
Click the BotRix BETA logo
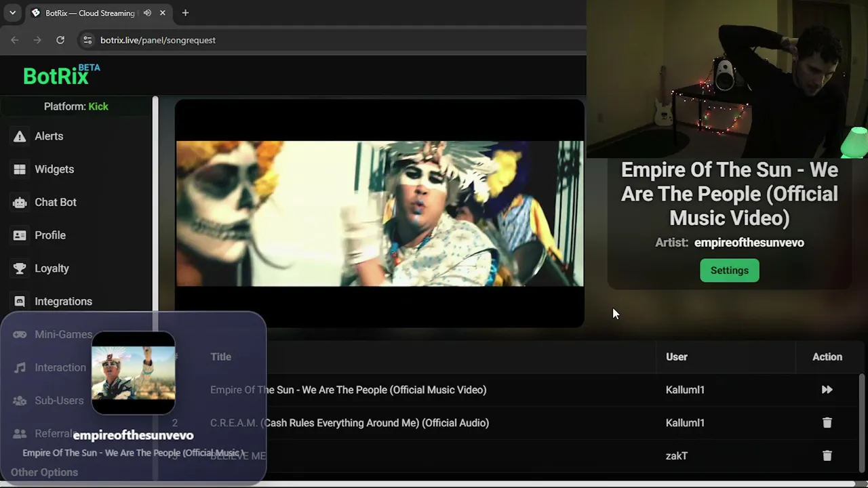tap(61, 75)
